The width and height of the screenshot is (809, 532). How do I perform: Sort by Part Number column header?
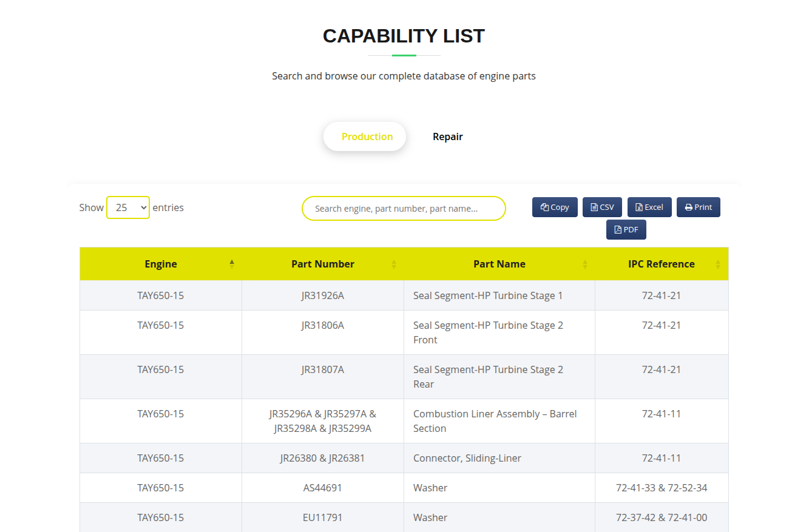323,264
